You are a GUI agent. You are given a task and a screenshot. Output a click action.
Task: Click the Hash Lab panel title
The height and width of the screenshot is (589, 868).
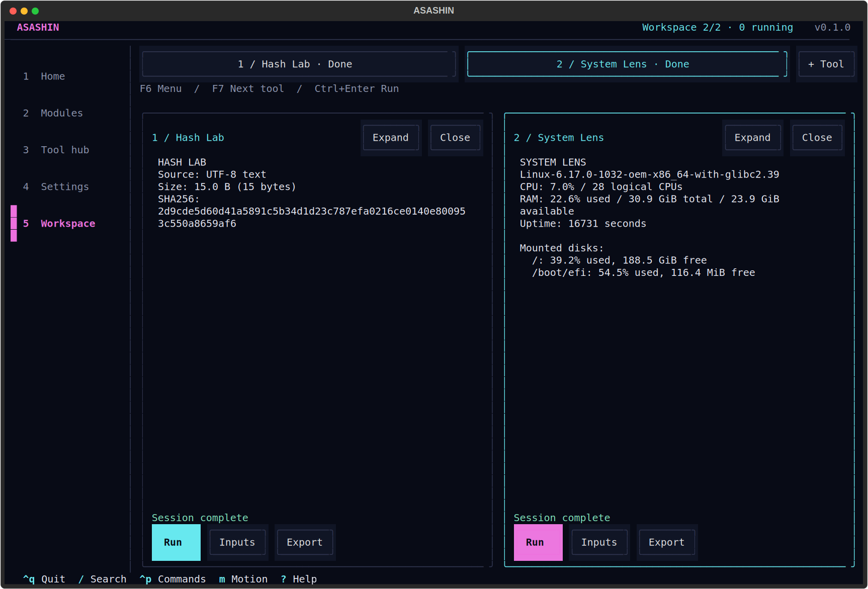(188, 138)
